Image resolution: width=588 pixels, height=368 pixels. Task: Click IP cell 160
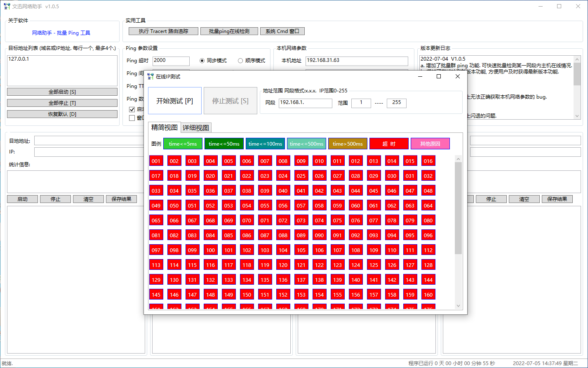428,295
